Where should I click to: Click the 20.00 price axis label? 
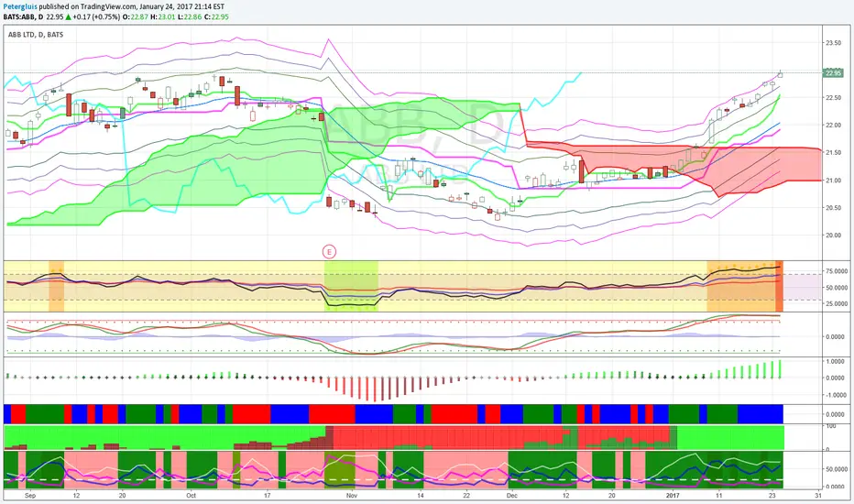(x=833, y=236)
